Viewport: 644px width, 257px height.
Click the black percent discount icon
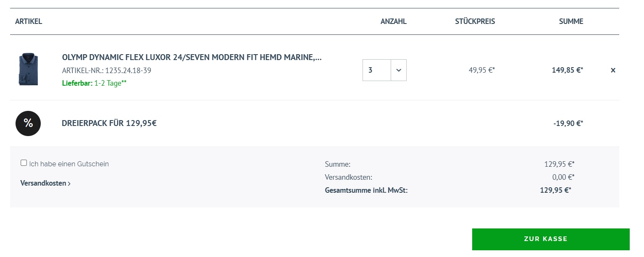tap(28, 123)
